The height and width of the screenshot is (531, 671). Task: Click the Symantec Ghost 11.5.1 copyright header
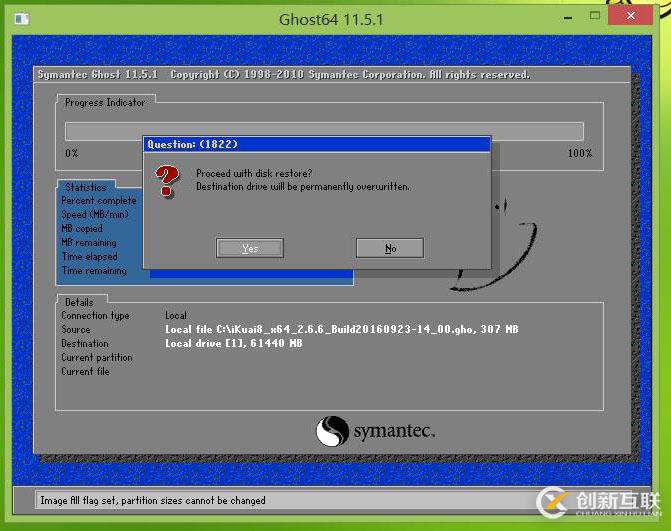[x=284, y=74]
